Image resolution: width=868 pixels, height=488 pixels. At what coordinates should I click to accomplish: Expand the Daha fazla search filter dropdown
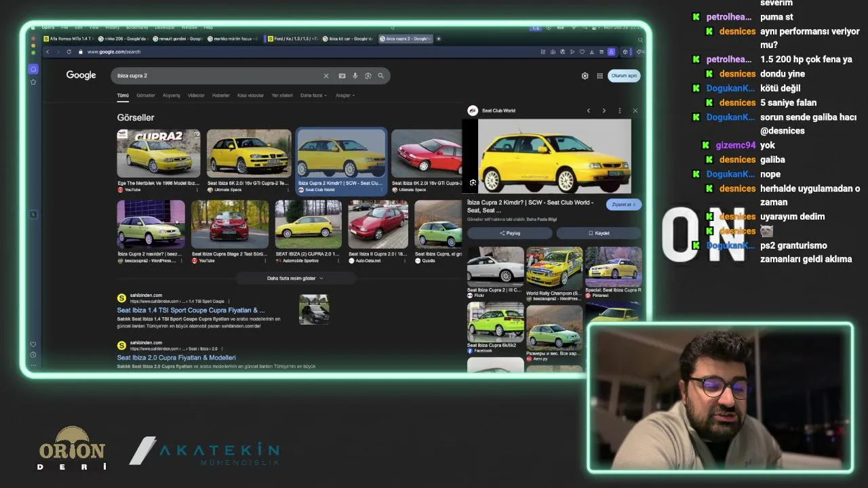[x=313, y=96]
